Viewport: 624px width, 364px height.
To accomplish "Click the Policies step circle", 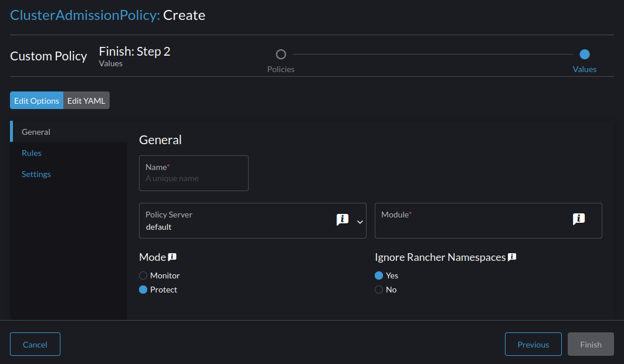I will click(x=280, y=53).
